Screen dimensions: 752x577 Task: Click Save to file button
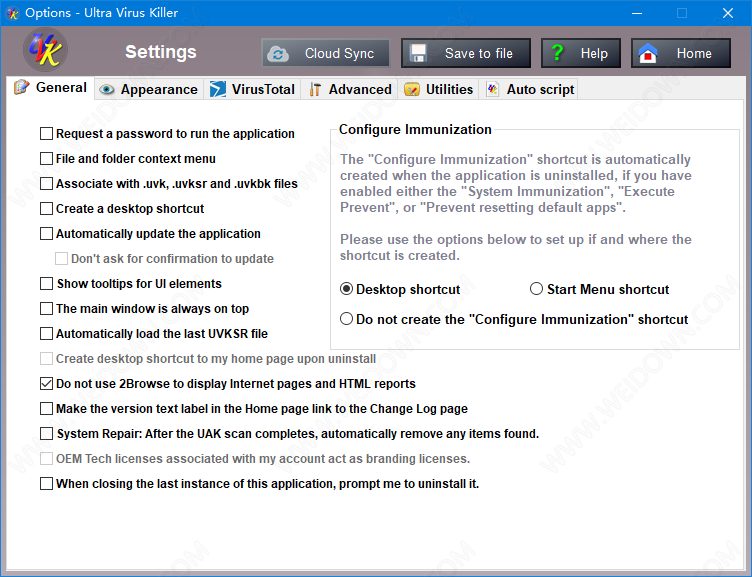click(466, 53)
